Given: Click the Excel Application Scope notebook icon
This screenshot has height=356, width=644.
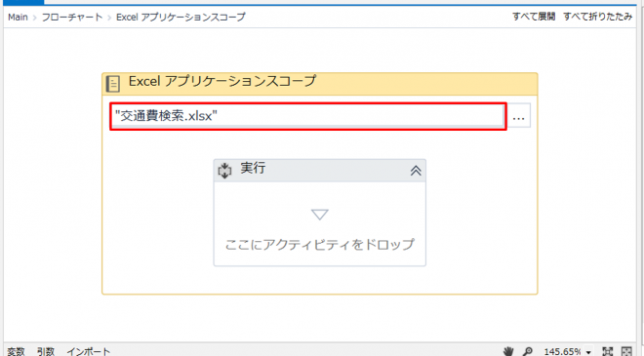Looking at the screenshot, I should point(113,83).
